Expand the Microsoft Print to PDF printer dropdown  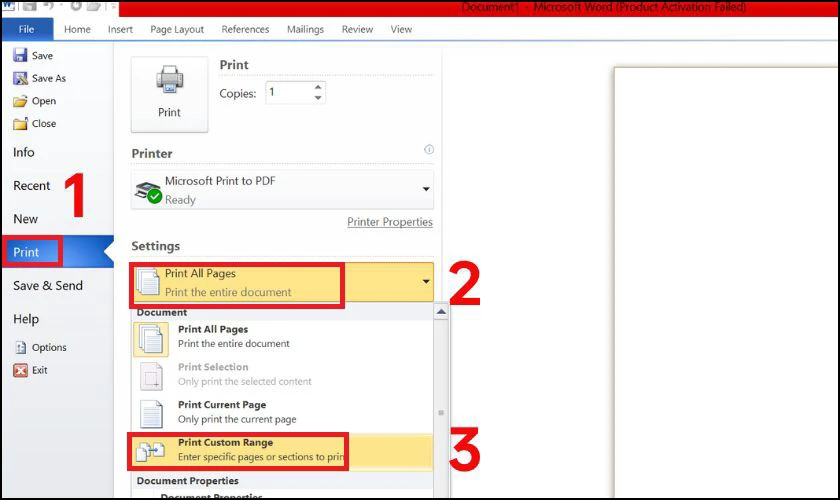point(426,189)
